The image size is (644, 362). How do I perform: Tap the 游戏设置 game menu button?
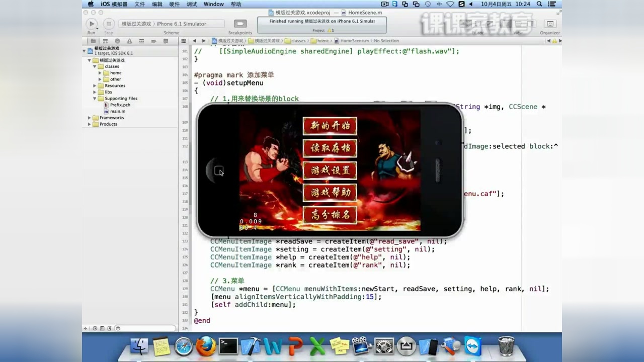coord(330,170)
